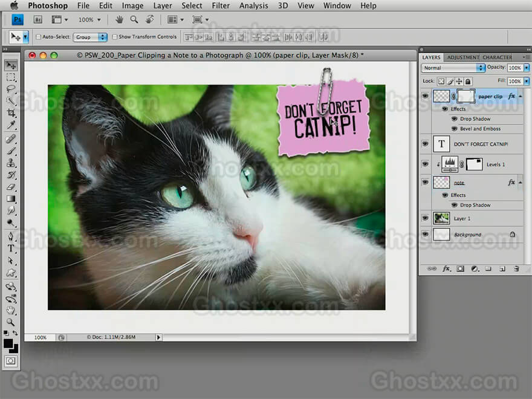Click the Hand tool in application bar
Image resolution: width=532 pixels, height=399 pixels.
(x=119, y=20)
